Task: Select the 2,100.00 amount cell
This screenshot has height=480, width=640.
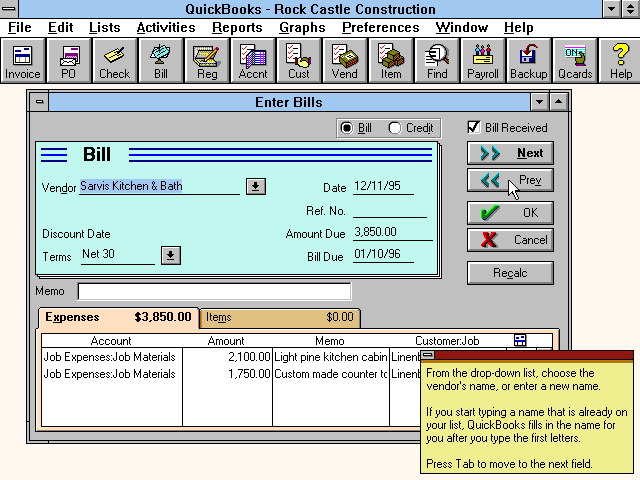Action: [227, 357]
